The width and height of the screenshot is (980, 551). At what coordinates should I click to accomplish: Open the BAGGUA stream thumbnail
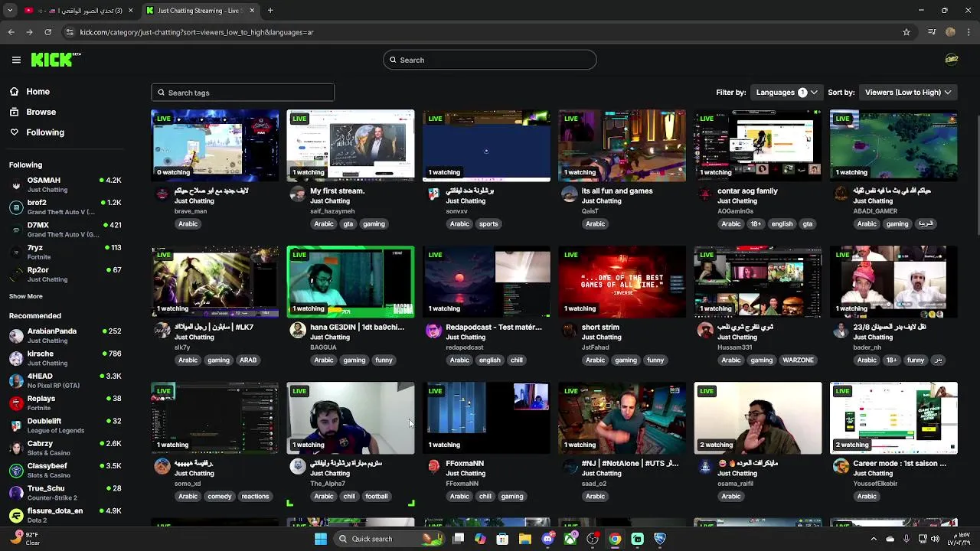tap(351, 282)
